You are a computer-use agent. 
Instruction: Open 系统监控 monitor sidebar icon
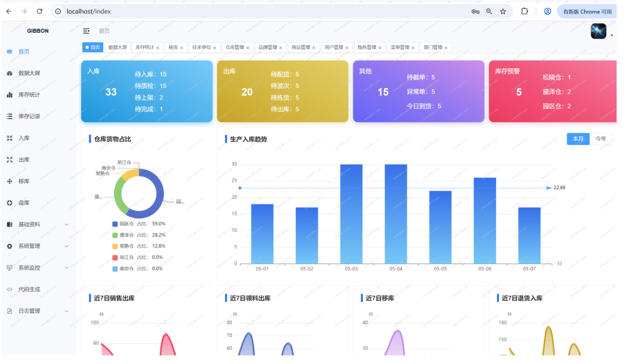[10, 268]
